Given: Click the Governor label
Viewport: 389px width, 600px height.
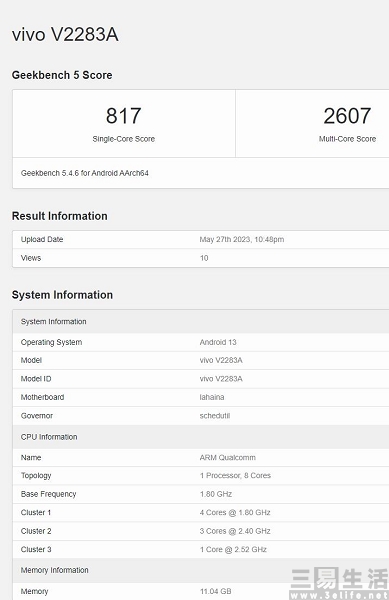Looking at the screenshot, I should coord(37,416).
